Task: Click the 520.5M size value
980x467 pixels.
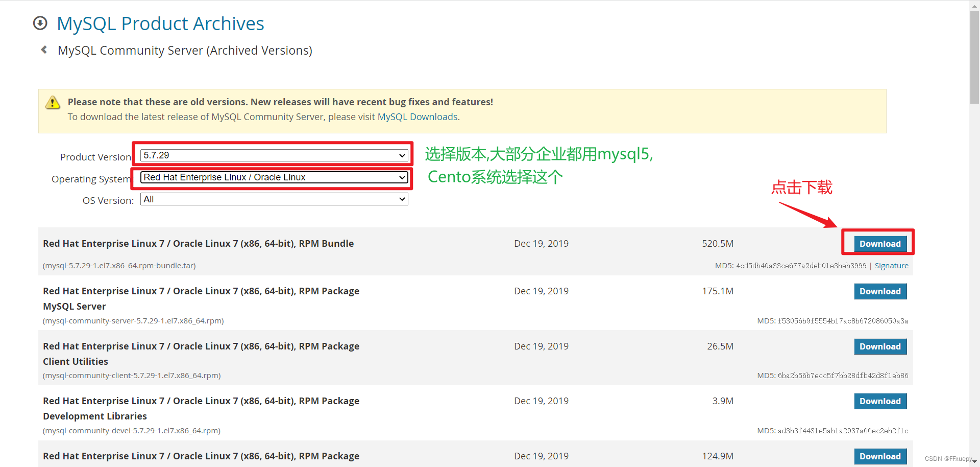Action: point(718,244)
